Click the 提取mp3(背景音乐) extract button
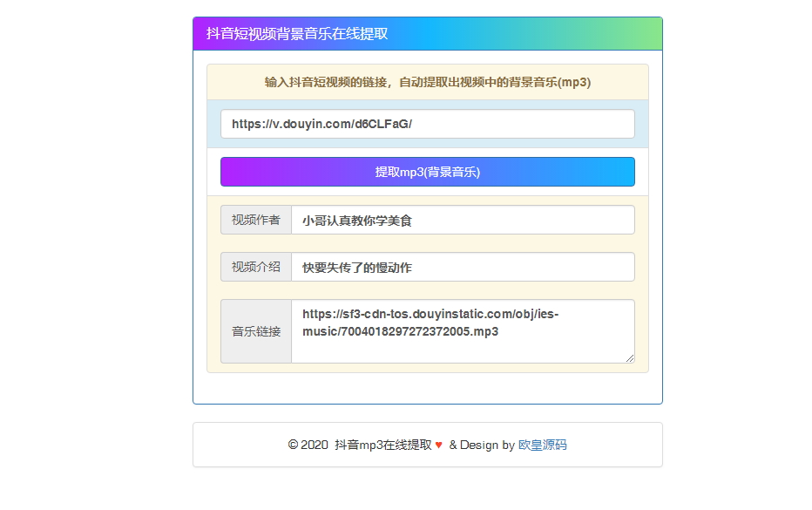The width and height of the screenshot is (812, 510). point(426,171)
